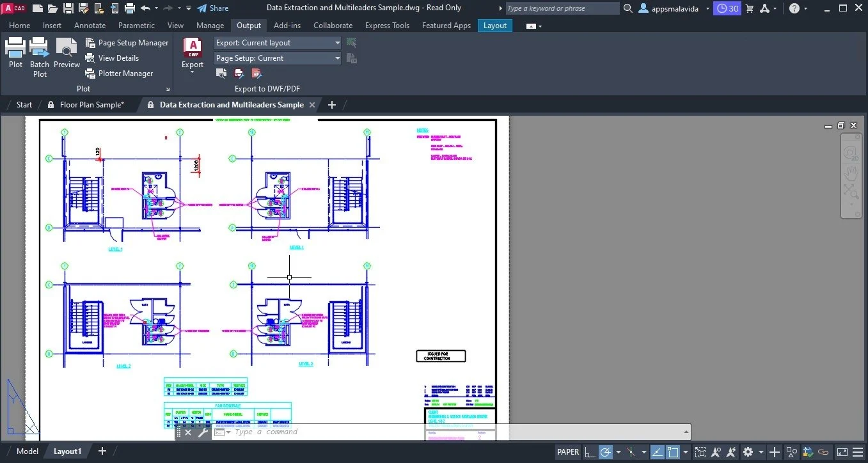Click the 30-day trial clock button
This screenshot has height=463, width=868.
[728, 8]
